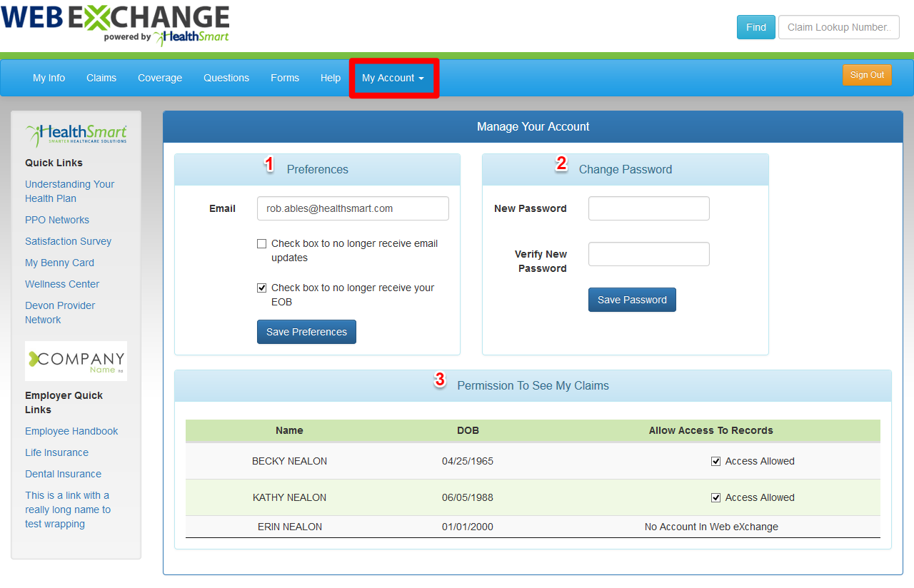The height and width of the screenshot is (588, 914).
Task: Open the PPO Networks link
Action: (x=57, y=220)
